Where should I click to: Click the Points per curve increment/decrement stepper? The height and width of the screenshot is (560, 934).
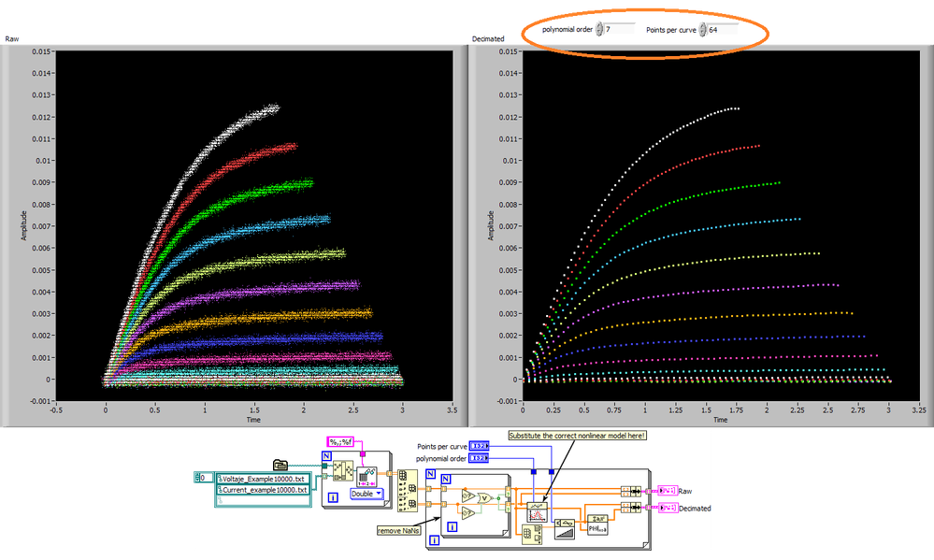coord(703,29)
